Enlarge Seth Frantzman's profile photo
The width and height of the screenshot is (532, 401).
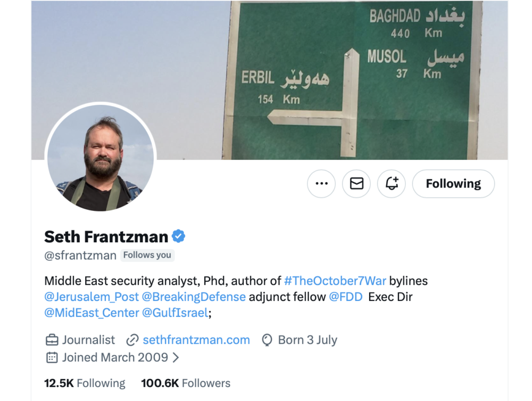101,158
